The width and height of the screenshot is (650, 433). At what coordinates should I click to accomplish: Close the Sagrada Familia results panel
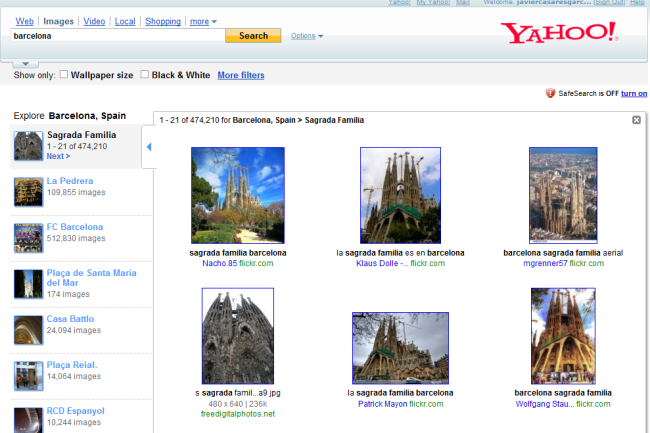coord(636,120)
